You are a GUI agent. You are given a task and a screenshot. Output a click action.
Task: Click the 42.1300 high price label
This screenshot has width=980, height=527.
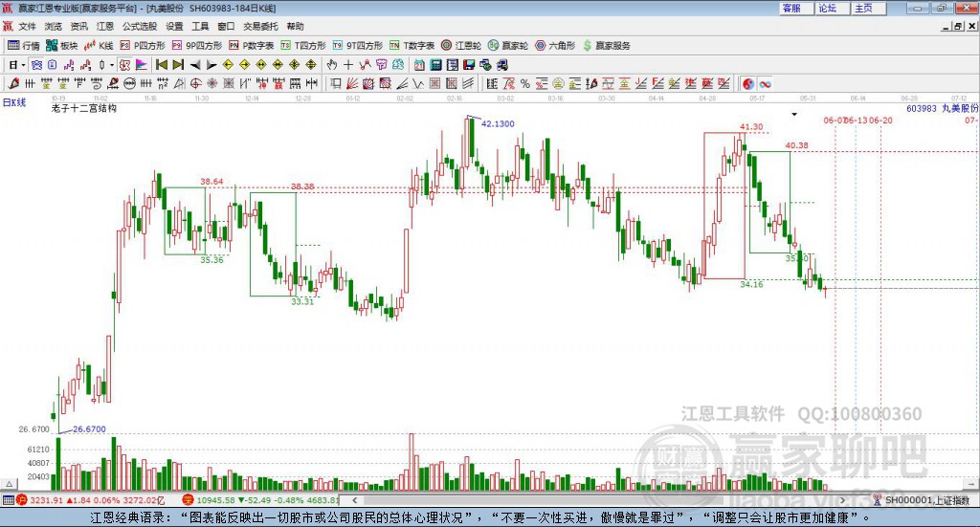click(498, 123)
